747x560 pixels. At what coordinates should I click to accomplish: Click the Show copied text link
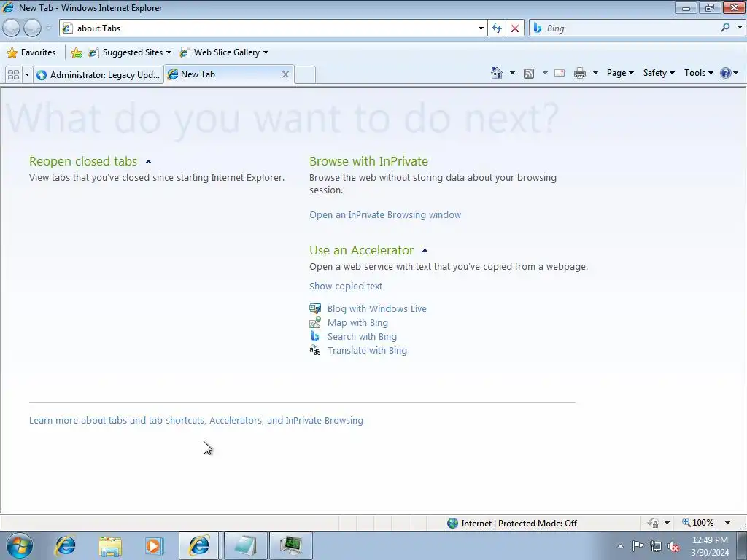[x=345, y=286]
